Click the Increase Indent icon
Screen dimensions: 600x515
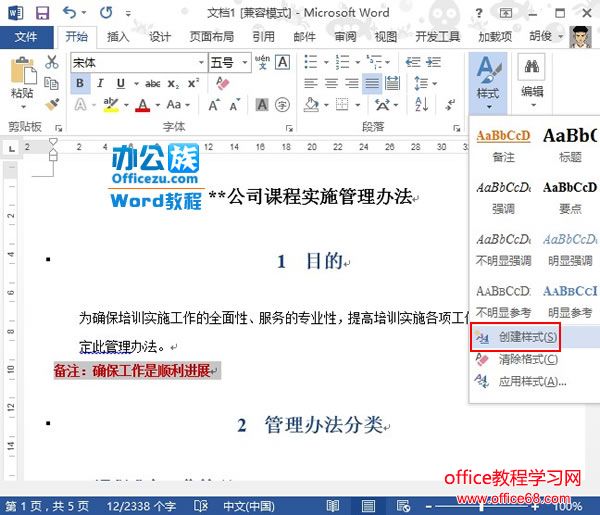point(434,62)
